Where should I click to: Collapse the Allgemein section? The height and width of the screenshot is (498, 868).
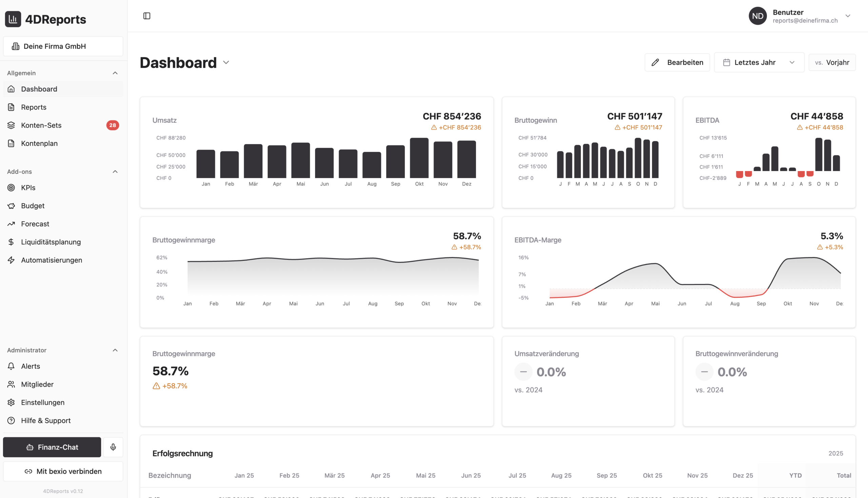[x=115, y=73]
